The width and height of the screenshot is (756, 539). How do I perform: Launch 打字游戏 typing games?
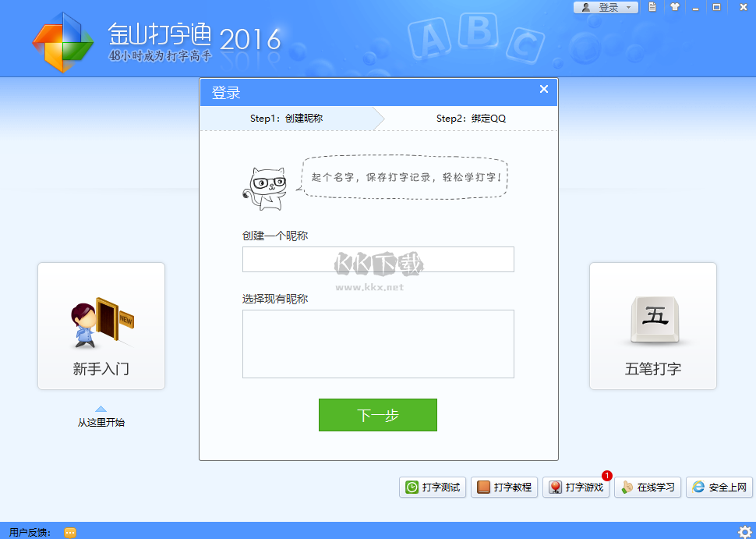[x=576, y=487]
